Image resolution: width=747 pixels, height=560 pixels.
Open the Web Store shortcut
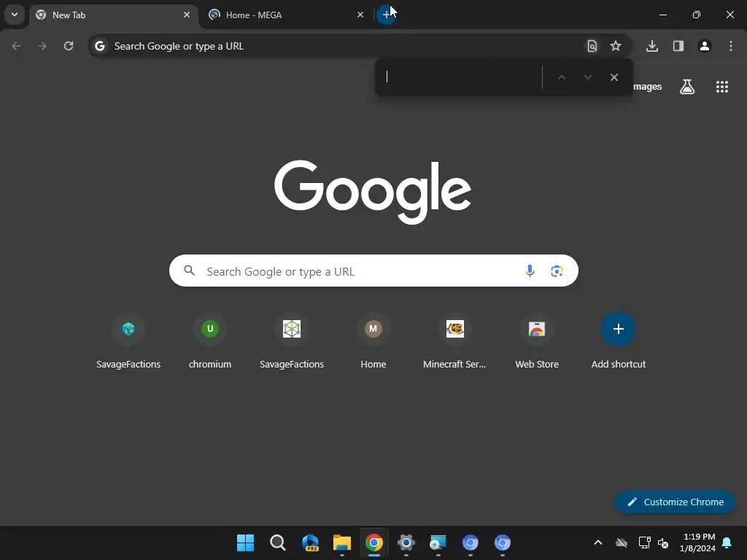[537, 341]
